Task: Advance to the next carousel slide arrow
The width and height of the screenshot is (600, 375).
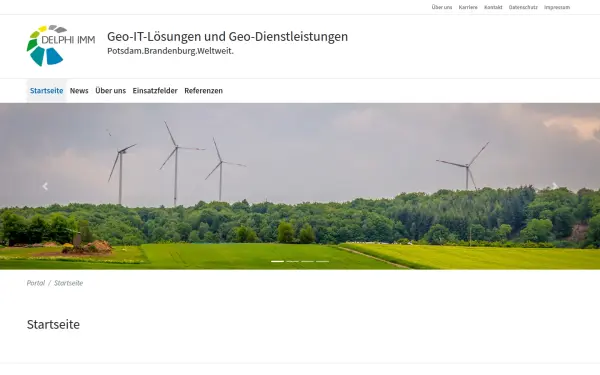Action: pos(555,186)
